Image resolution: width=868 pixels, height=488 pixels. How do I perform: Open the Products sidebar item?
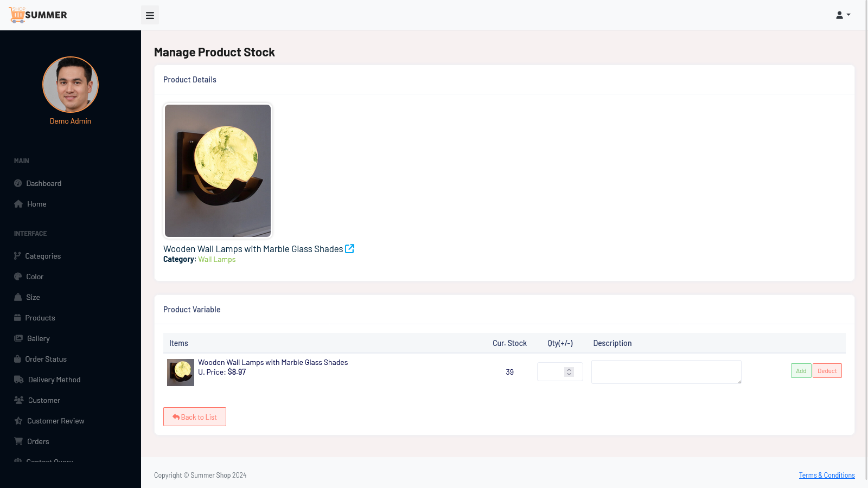point(40,318)
